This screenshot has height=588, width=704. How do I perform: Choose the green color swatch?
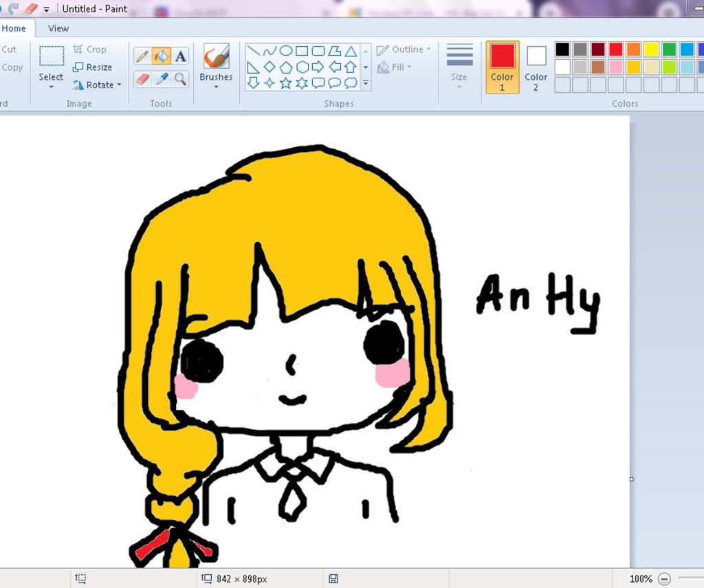(x=669, y=49)
